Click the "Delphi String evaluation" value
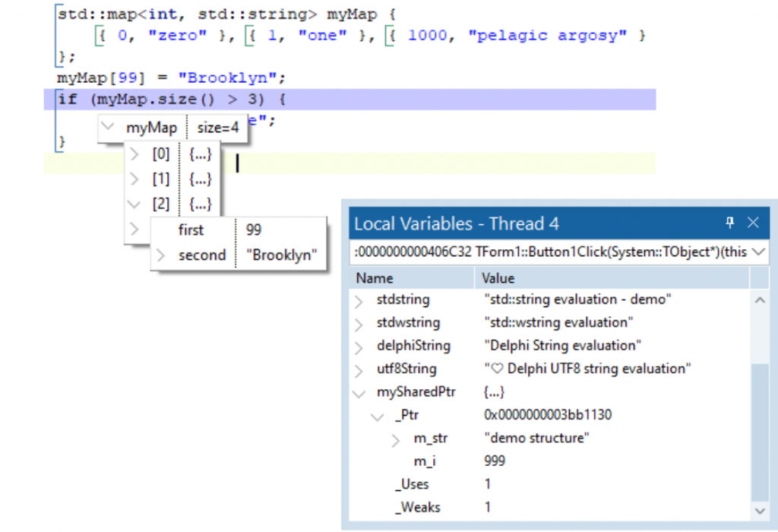 562,345
